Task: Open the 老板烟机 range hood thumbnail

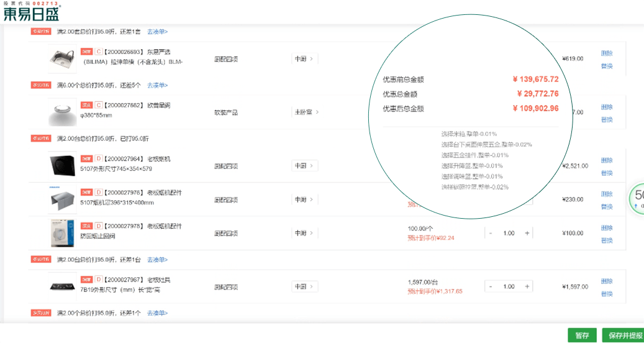Action: tap(62, 165)
